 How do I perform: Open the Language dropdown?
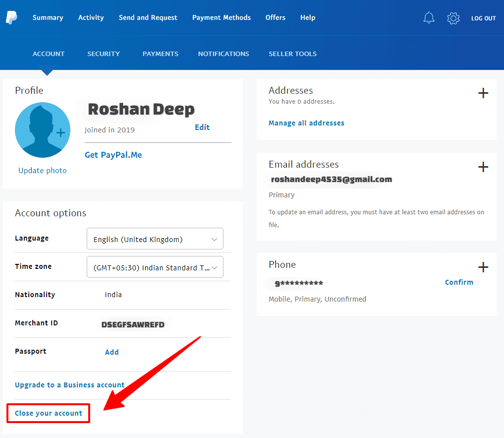(155, 239)
